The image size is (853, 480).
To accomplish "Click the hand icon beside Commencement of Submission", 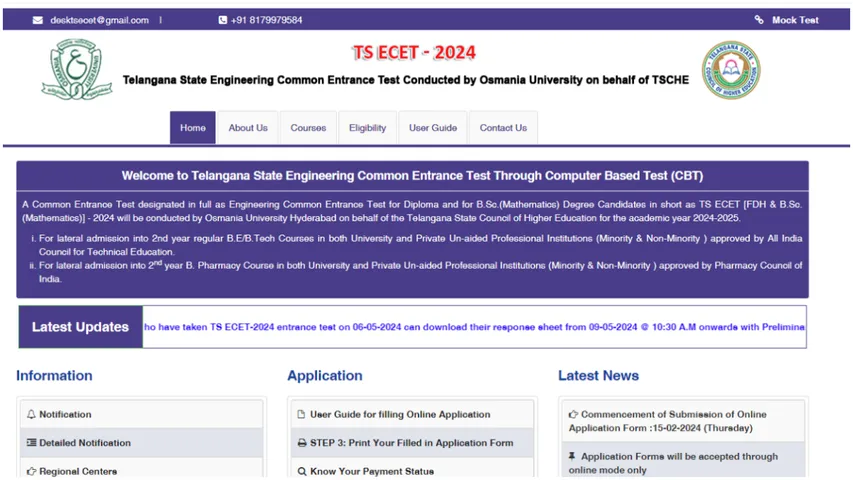I will pyautogui.click(x=573, y=414).
